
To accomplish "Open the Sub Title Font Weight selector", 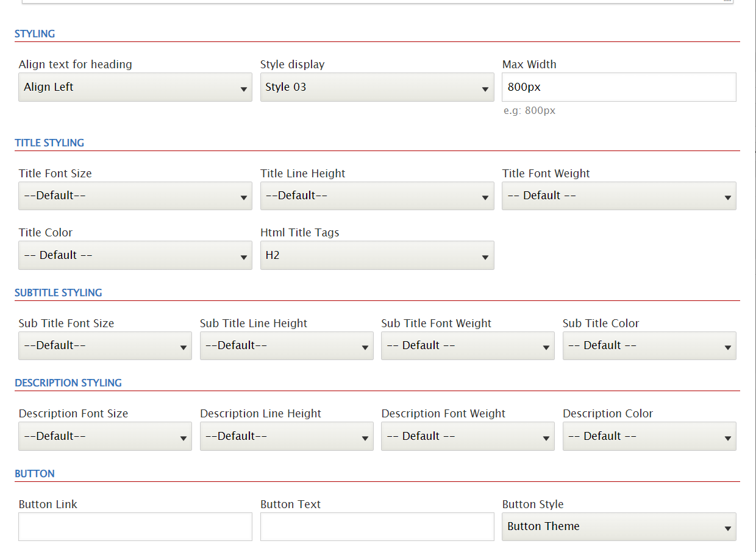I will click(x=468, y=345).
